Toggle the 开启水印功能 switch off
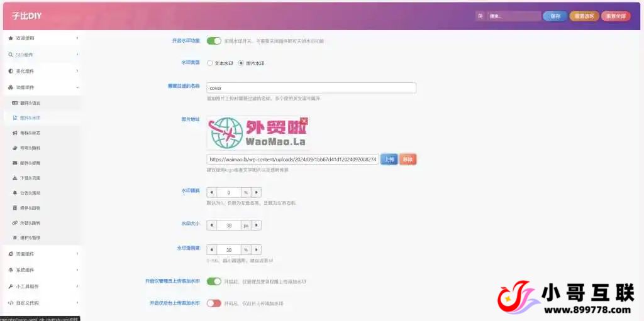This screenshot has width=644, height=321. coord(214,41)
